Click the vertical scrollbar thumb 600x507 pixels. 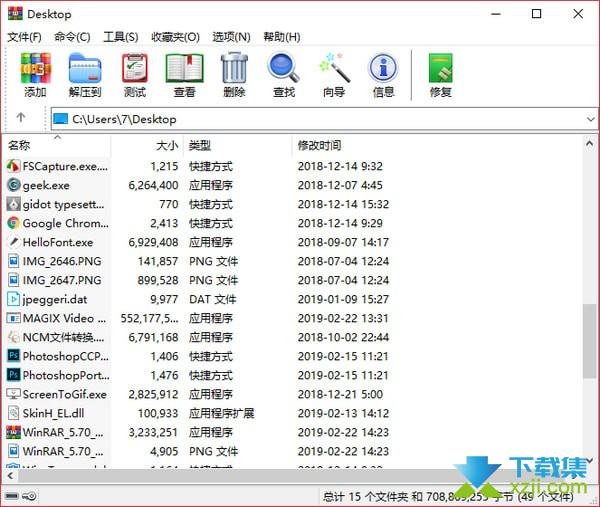pyautogui.click(x=589, y=341)
